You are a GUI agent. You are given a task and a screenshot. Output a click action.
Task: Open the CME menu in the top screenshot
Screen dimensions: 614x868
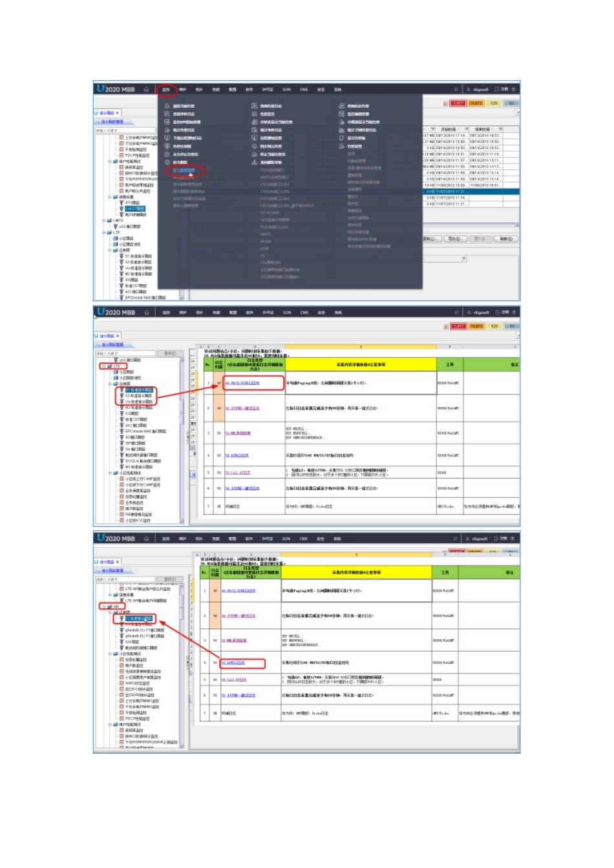click(304, 90)
